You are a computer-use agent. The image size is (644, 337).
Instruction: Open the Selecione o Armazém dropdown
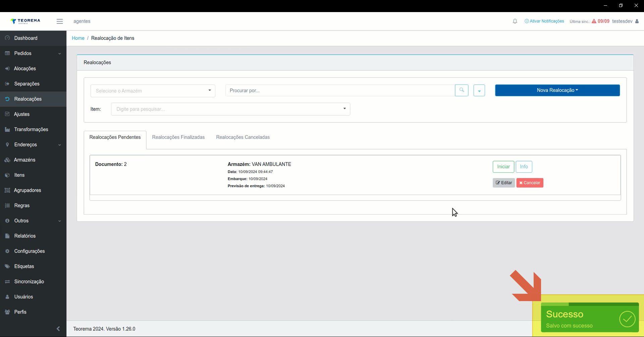click(153, 91)
